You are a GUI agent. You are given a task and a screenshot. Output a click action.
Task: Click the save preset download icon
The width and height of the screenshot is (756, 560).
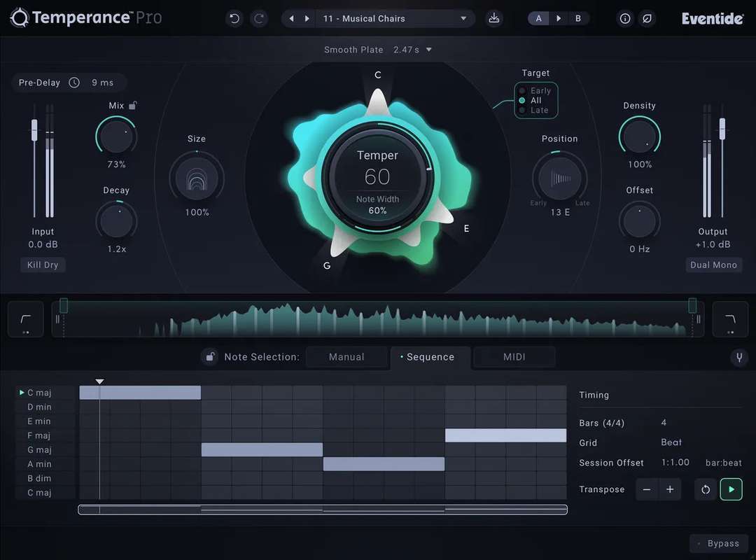click(494, 19)
